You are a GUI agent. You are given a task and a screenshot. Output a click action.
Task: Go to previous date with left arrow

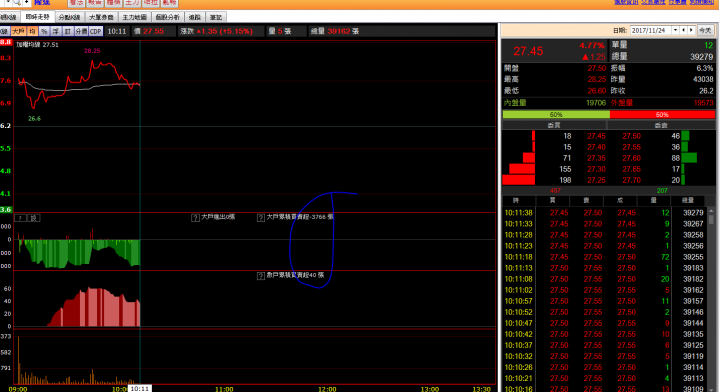click(683, 30)
